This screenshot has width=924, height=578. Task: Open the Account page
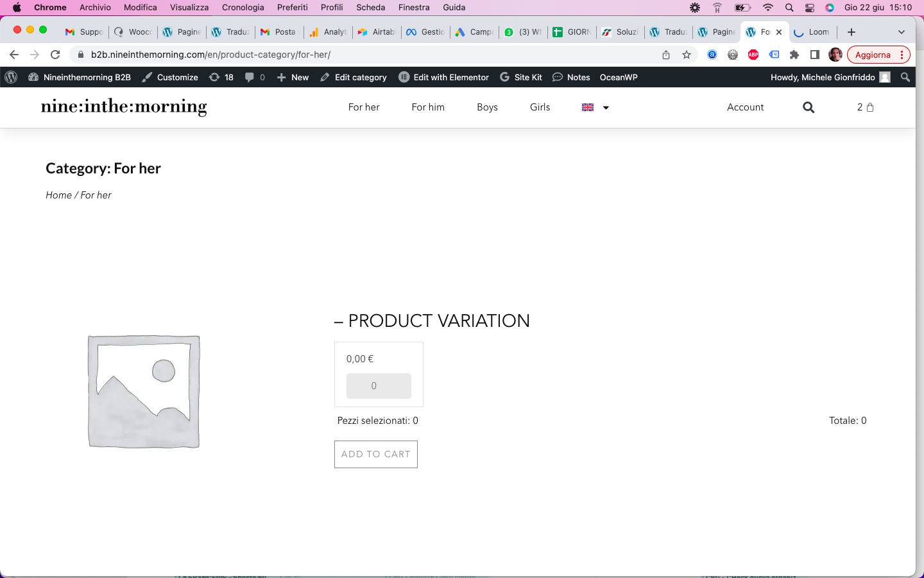(745, 107)
